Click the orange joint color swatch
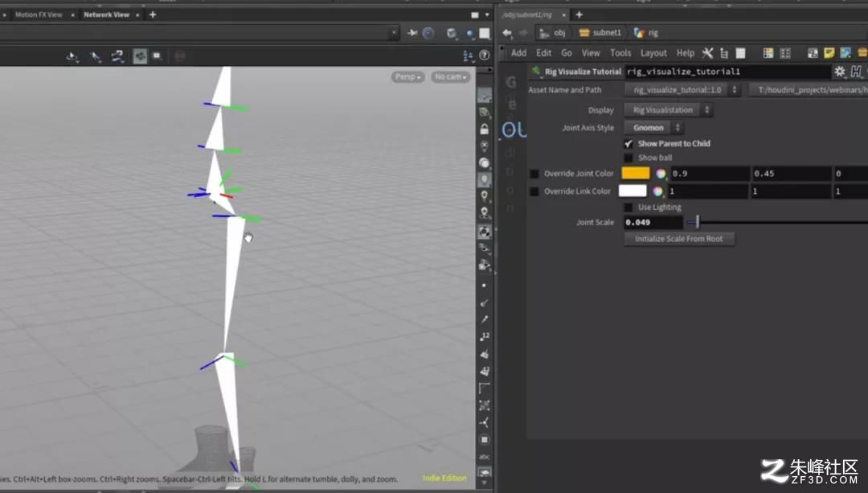Screen dimensions: 868x493 636,174
